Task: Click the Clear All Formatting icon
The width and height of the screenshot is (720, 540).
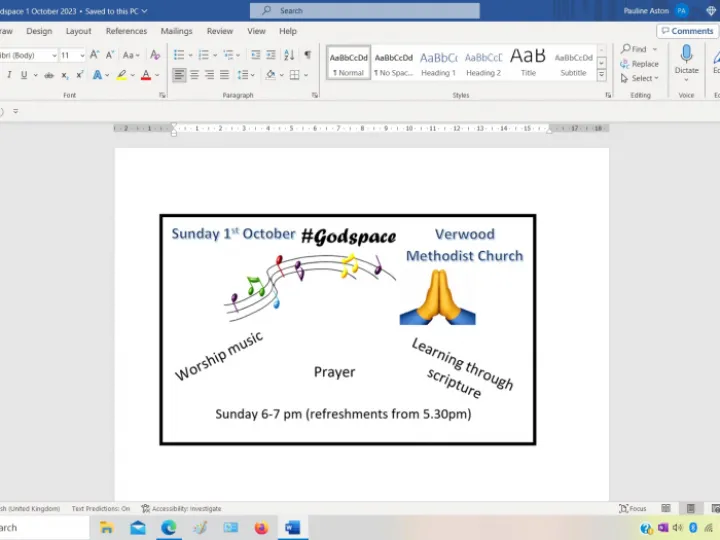Action: click(155, 55)
